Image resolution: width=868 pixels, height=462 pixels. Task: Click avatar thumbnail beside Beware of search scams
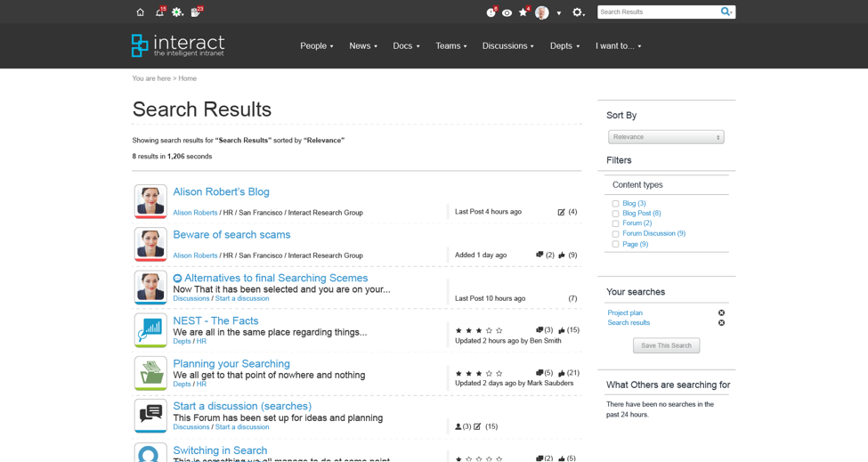tap(150, 244)
